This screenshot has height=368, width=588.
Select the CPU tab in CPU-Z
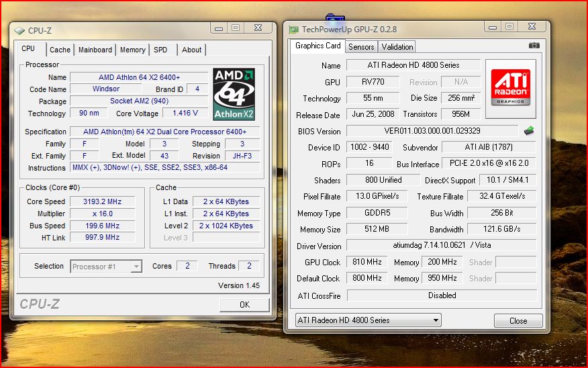click(28, 49)
